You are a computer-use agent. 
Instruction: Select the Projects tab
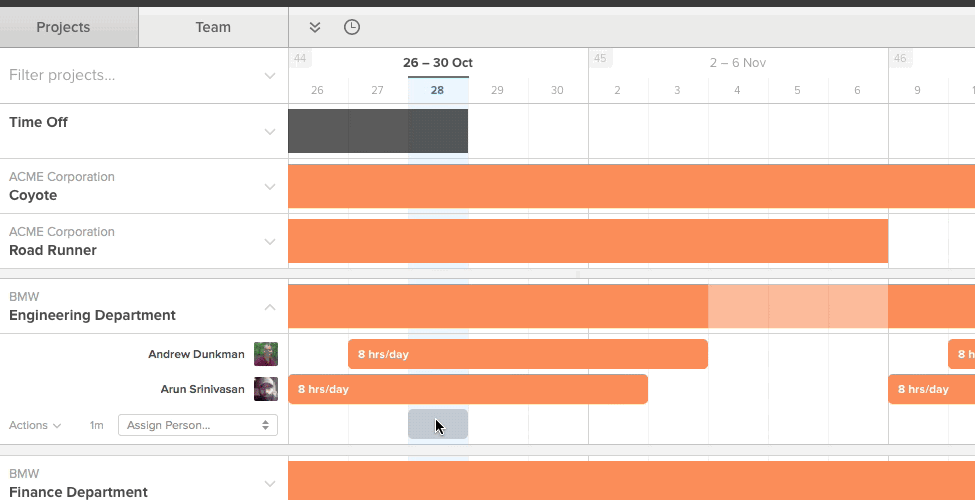pyautogui.click(x=63, y=27)
